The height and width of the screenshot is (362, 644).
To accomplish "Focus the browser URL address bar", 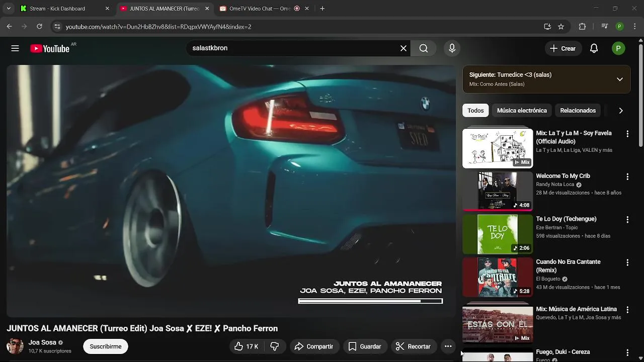I will [302, 27].
